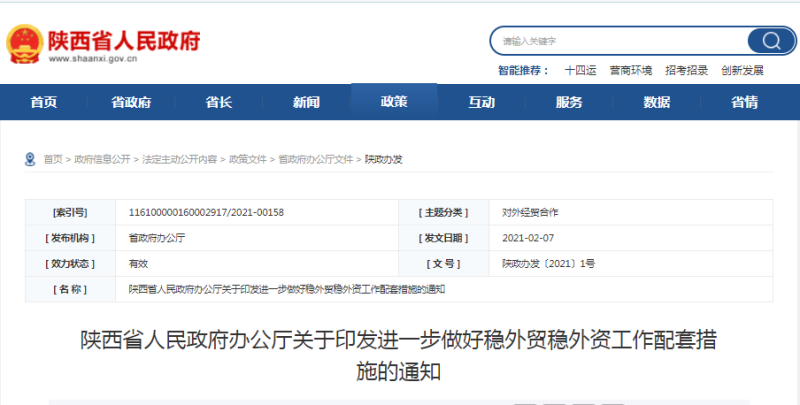Go to the 省情 navigation tab

744,102
